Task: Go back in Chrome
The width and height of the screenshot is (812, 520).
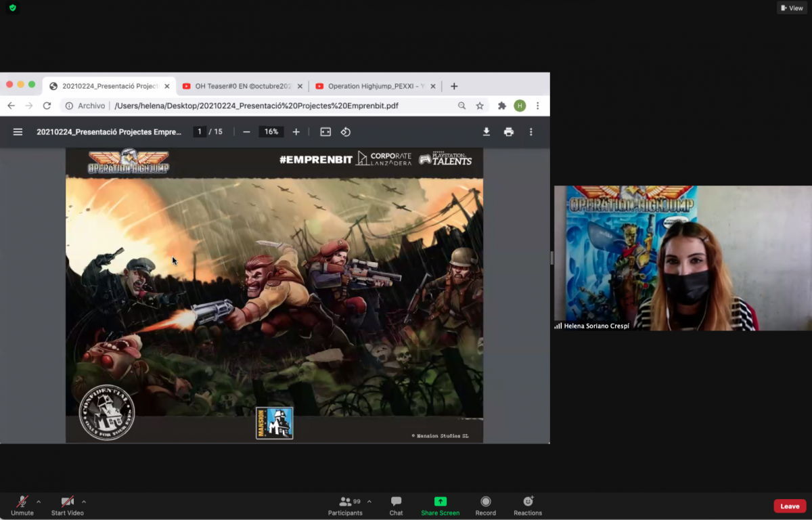Action: point(11,106)
